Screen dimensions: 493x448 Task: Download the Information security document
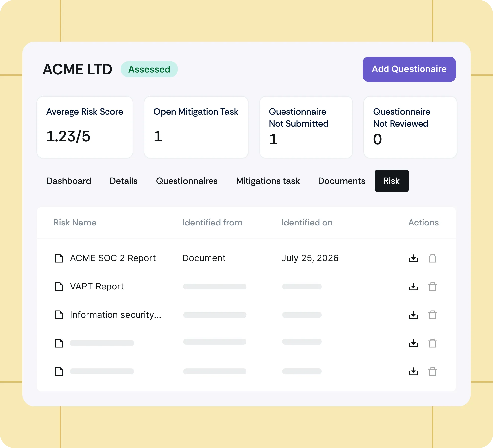click(x=413, y=315)
